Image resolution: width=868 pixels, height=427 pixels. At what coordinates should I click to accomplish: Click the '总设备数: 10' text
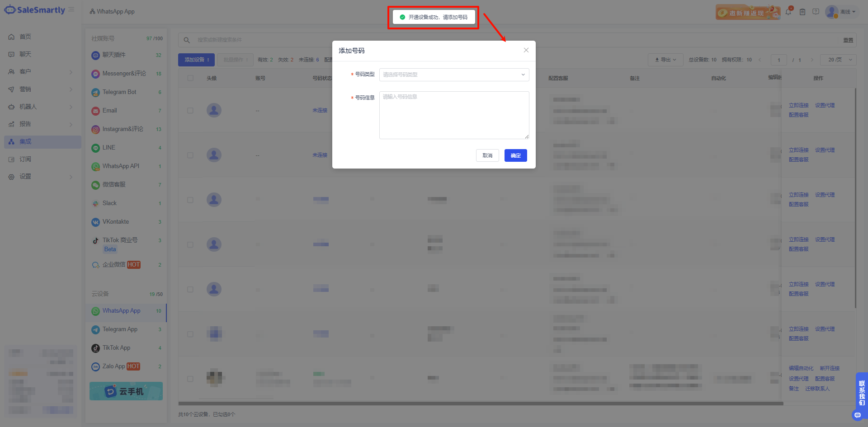(x=703, y=60)
